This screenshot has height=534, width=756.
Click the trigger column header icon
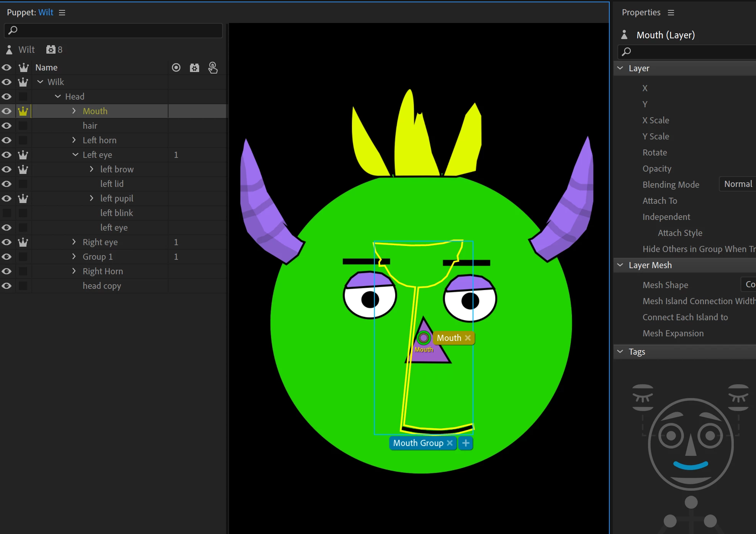coord(176,68)
